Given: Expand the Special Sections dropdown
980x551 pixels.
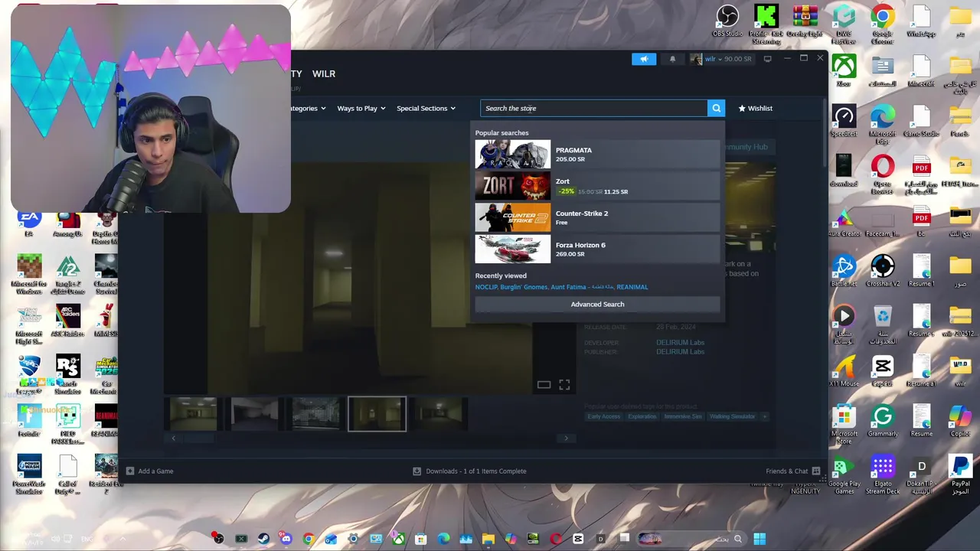Looking at the screenshot, I should point(426,108).
